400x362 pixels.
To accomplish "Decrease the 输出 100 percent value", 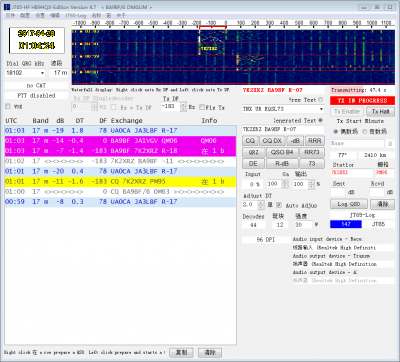I will pos(311,186).
